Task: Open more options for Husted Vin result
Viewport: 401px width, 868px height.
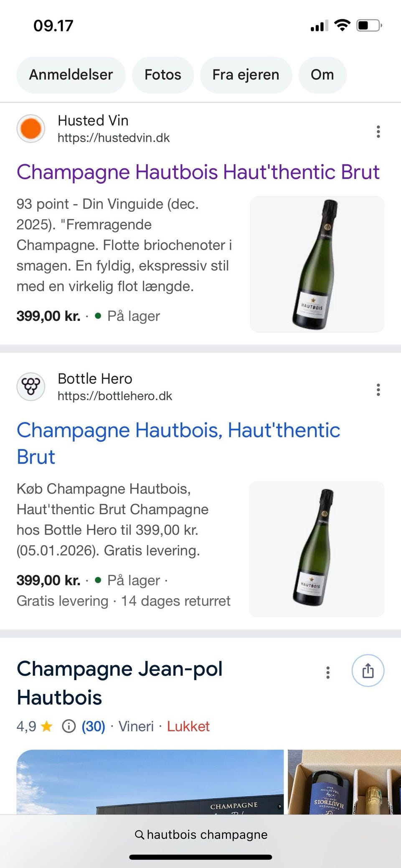Action: pos(378,132)
